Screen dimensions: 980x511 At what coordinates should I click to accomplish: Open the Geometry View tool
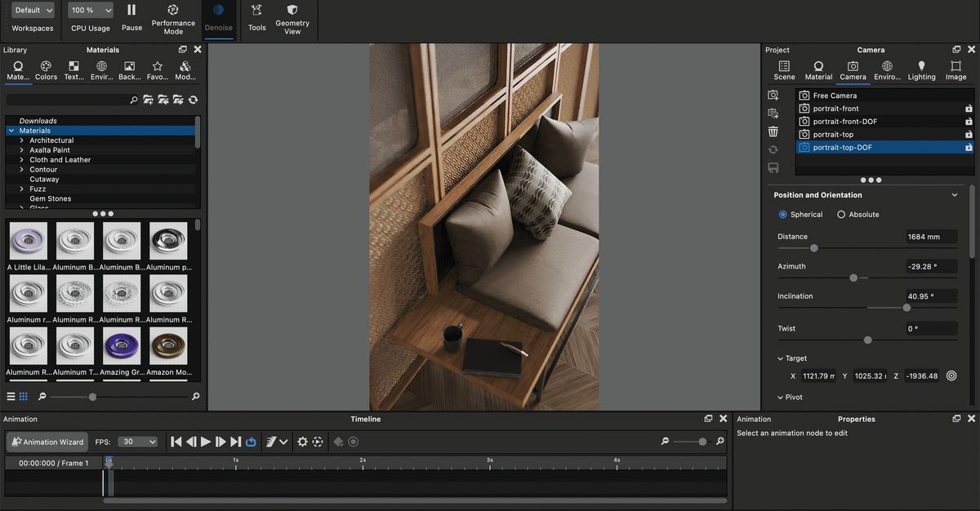click(x=292, y=18)
